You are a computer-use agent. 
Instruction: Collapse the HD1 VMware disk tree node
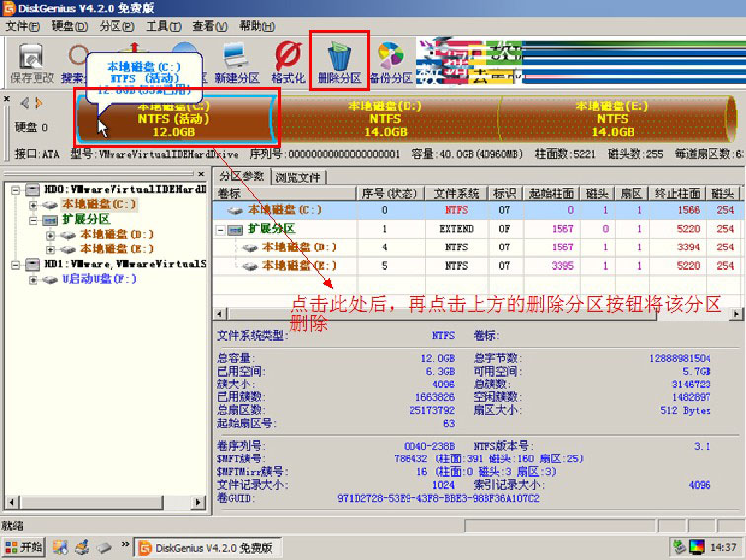click(15, 265)
